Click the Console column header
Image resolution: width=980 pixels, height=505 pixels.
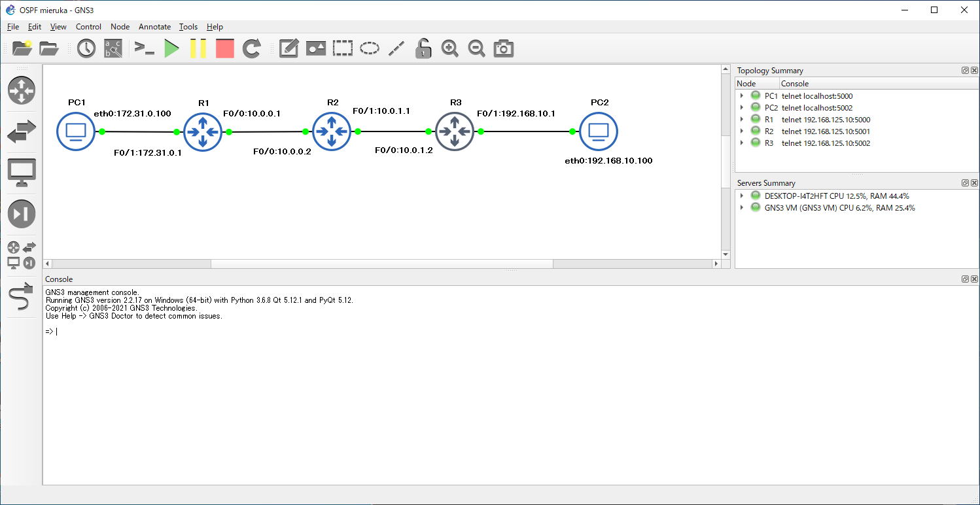point(879,83)
